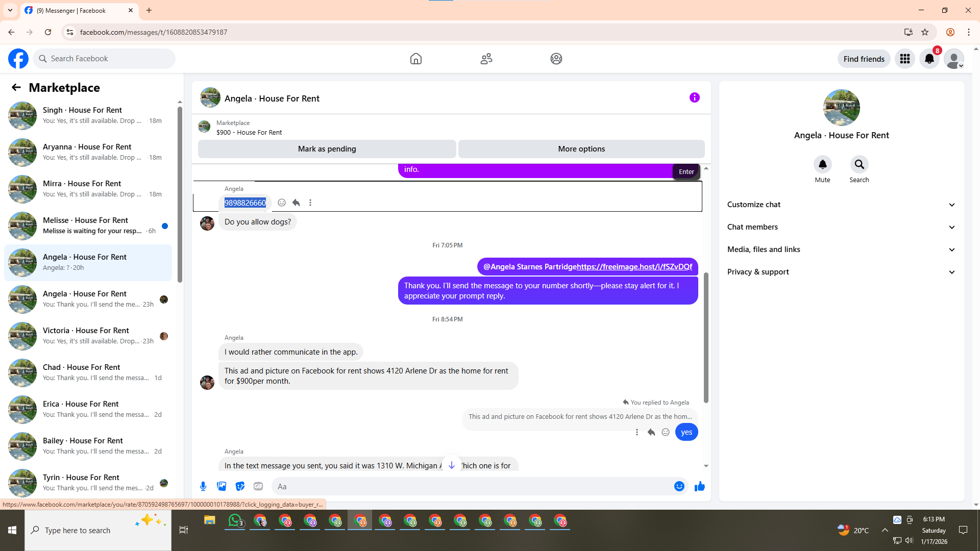
Task: React to the 9898826660 message
Action: 282,203
